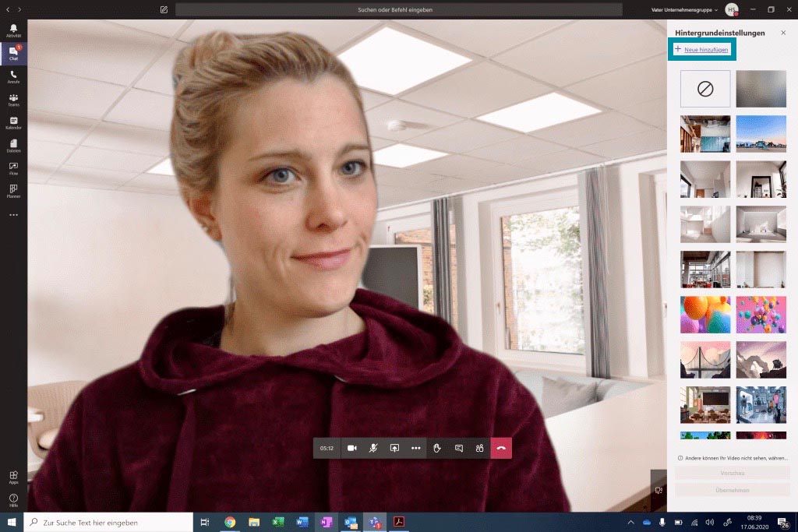798x532 pixels.
Task: Open Planner in the sidebar
Action: (x=13, y=192)
